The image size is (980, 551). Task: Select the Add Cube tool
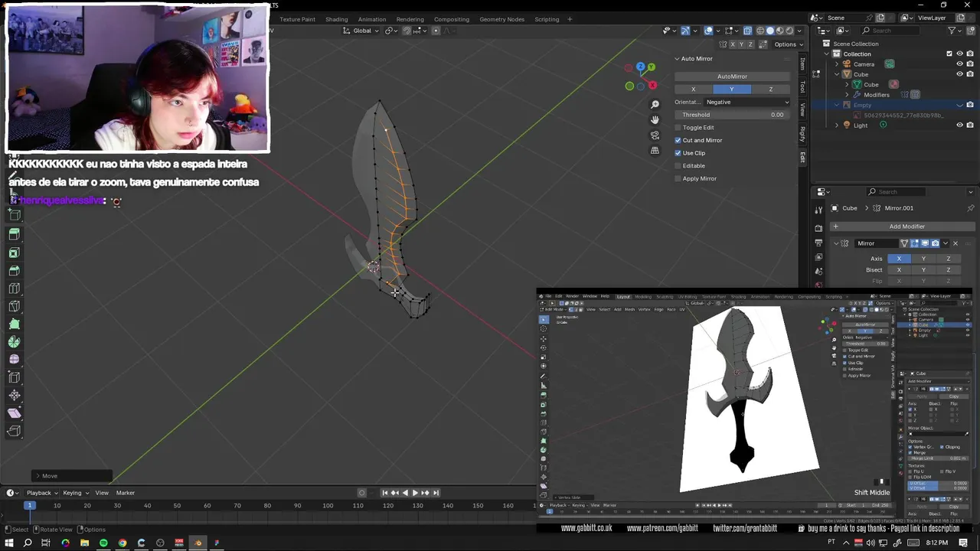(x=14, y=216)
